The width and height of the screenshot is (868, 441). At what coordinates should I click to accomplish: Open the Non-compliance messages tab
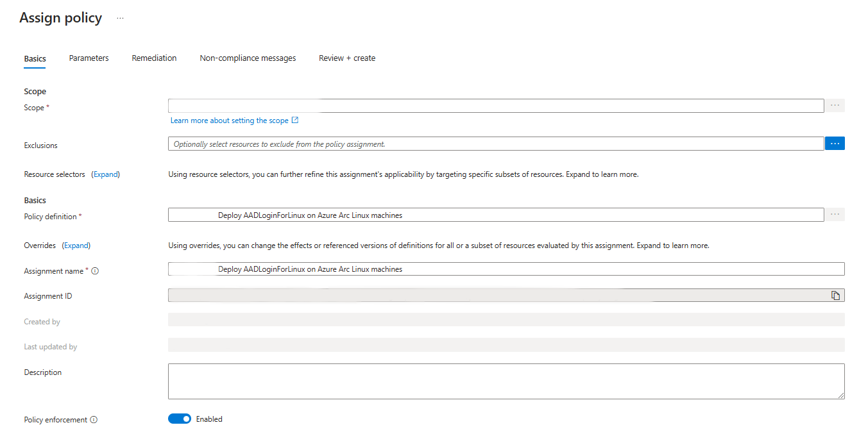248,58
